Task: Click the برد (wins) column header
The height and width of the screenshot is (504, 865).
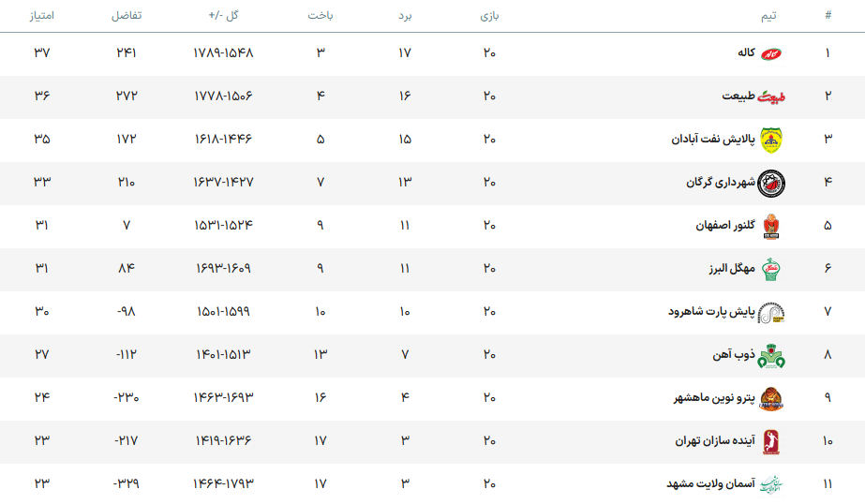Action: (405, 16)
